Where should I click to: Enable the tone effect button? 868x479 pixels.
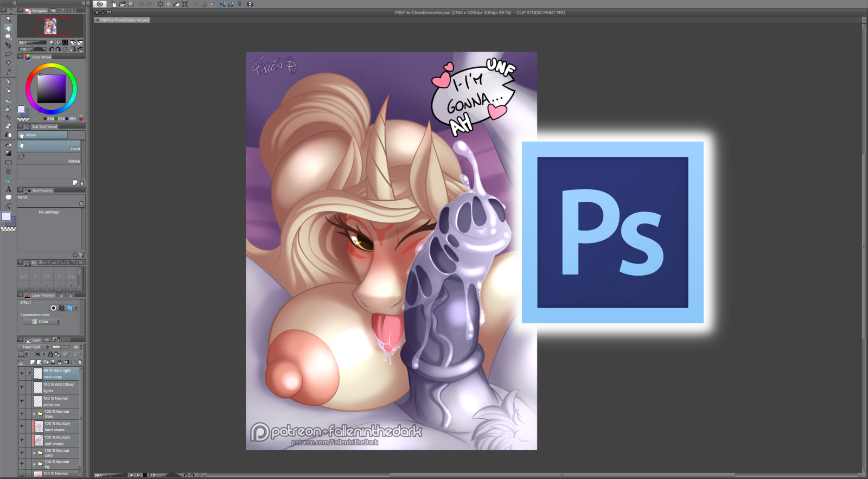(61, 308)
